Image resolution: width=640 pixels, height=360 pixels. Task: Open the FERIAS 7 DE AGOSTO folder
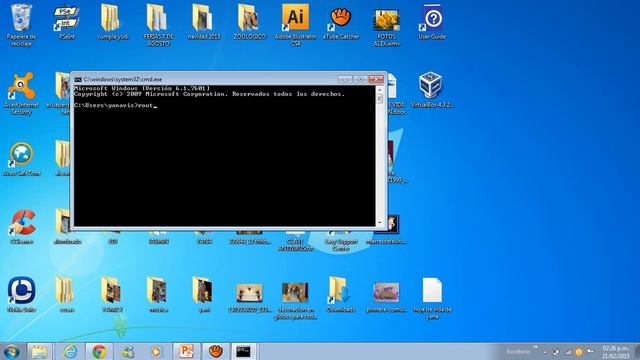pyautogui.click(x=158, y=24)
